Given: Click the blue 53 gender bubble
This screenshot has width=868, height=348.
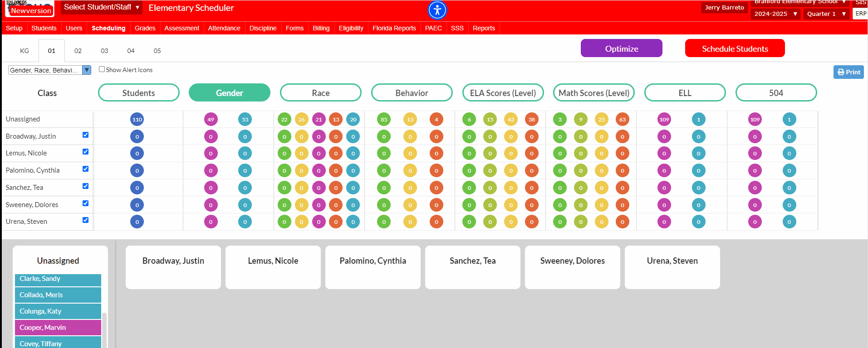Looking at the screenshot, I should point(245,120).
